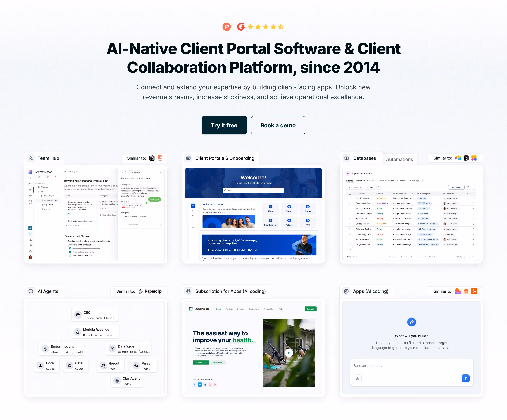Check Define the app's key features

(66, 245)
